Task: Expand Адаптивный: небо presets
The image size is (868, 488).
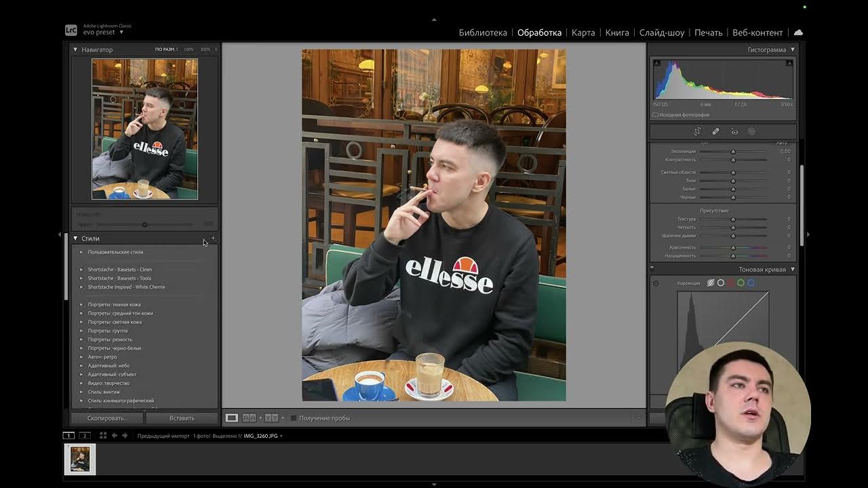Action: (x=81, y=366)
